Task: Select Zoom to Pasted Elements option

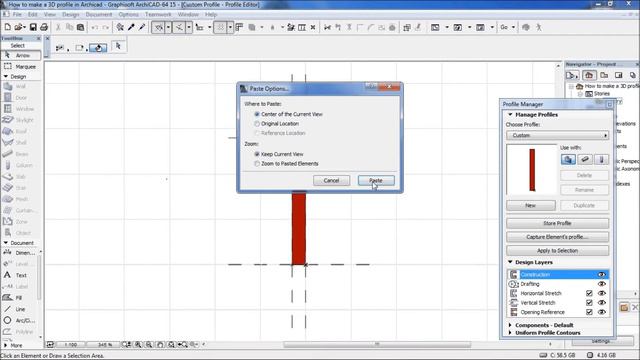Action: [286, 164]
